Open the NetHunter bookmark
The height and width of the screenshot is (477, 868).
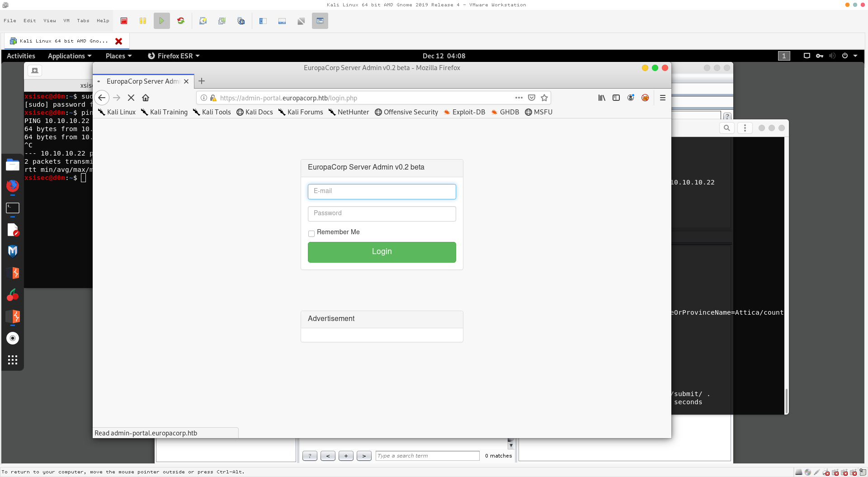pos(349,112)
